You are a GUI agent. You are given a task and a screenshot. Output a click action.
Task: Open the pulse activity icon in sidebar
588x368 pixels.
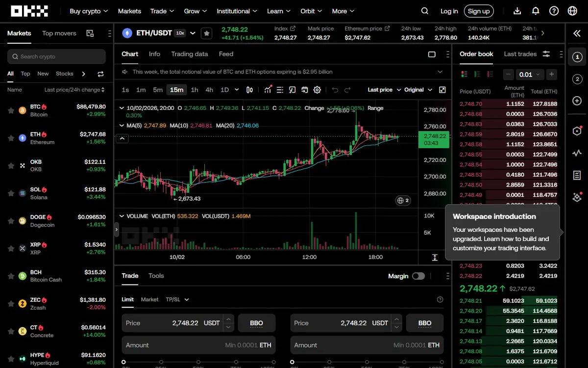[577, 153]
